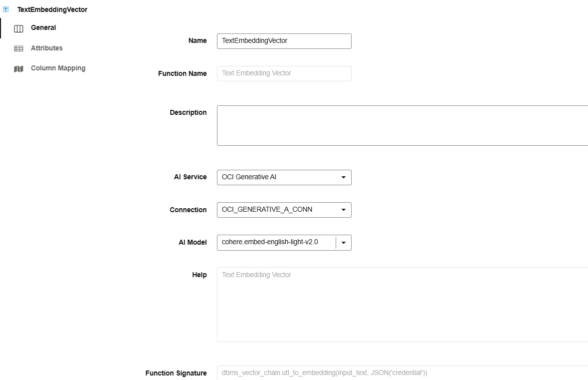588x380 pixels.
Task: Click the Function Signature field
Action: [402, 373]
